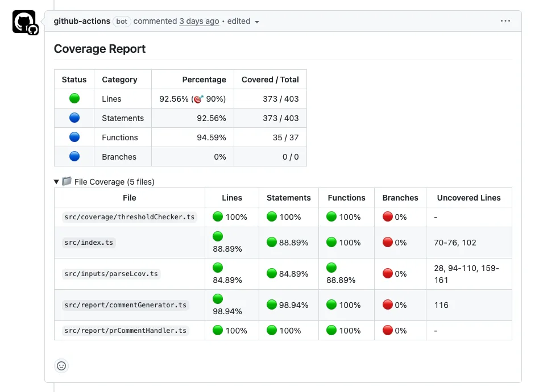The image size is (539, 392).
Task: Add an emoji reaction with smiley icon
Action: tap(61, 366)
